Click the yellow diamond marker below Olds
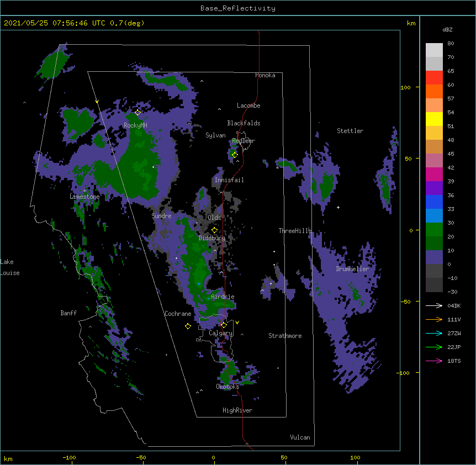476x465 pixels. point(214,230)
